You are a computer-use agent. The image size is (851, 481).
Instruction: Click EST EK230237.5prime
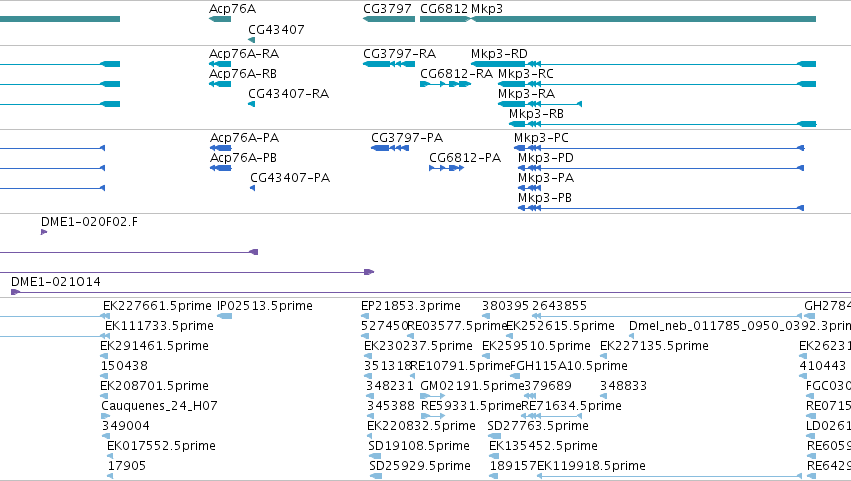pos(418,346)
